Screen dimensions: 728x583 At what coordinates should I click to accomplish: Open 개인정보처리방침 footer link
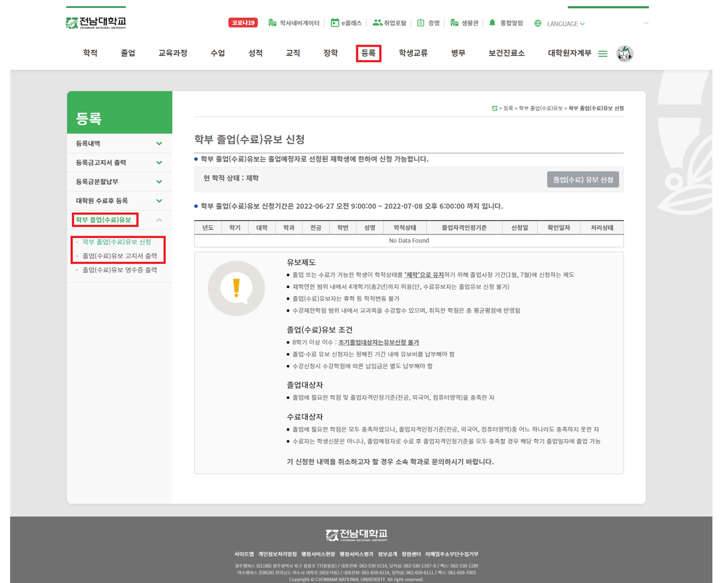[277, 554]
